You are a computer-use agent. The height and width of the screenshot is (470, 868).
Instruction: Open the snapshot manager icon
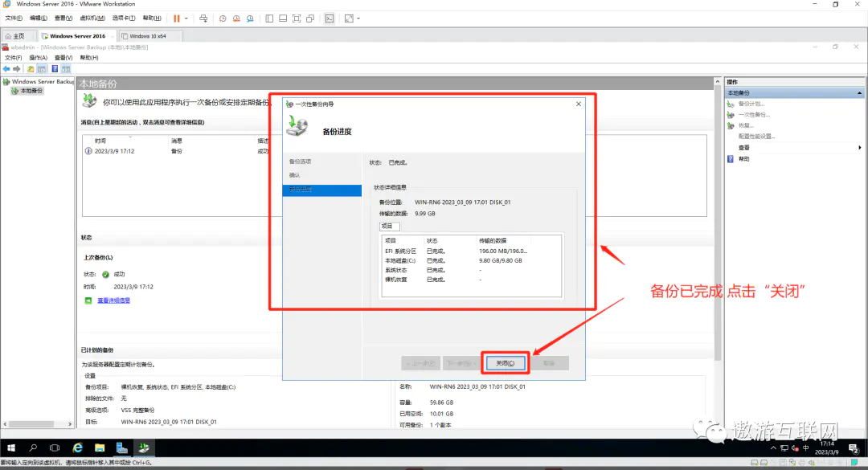point(250,18)
